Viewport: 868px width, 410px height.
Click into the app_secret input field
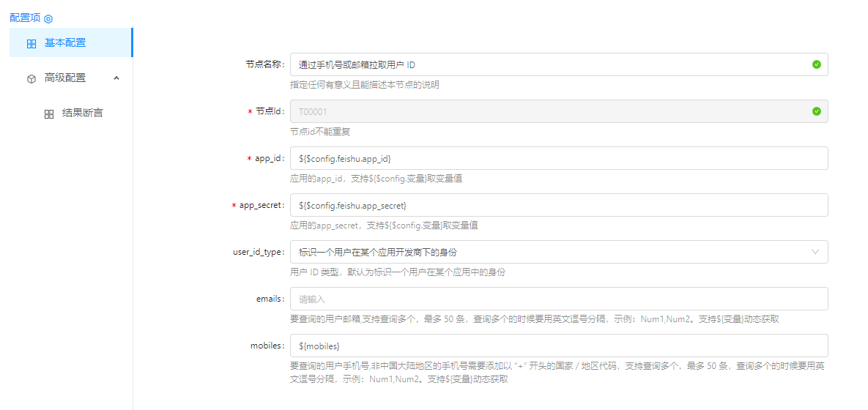tap(558, 205)
